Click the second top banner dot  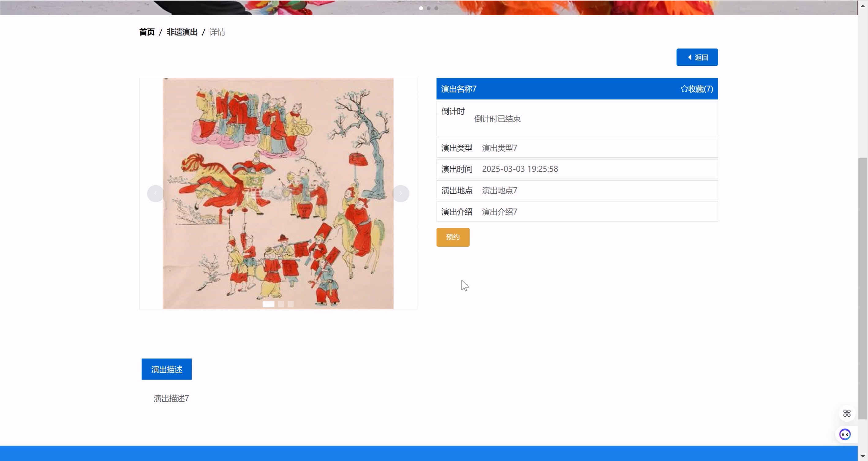click(x=428, y=9)
